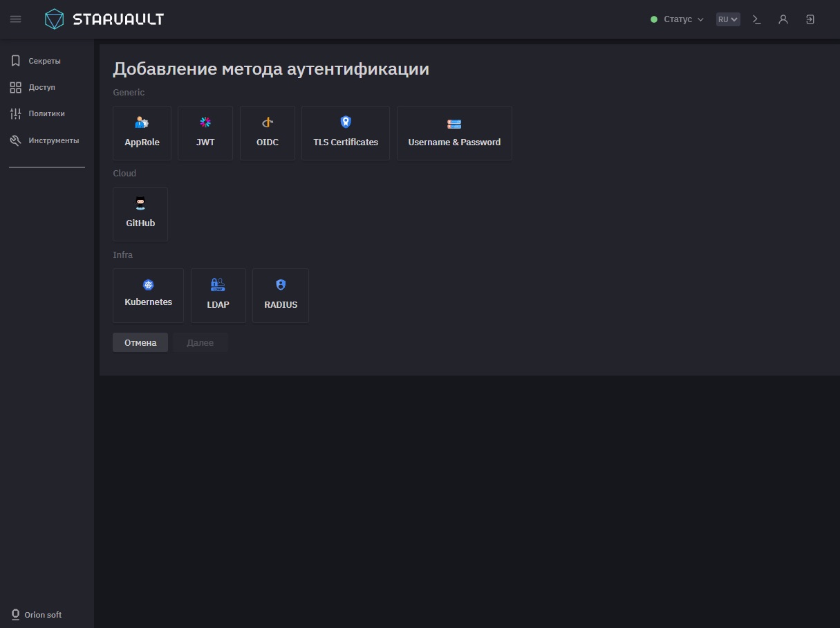This screenshot has width=840, height=628.
Task: Open the RU language selector
Action: pos(728,19)
